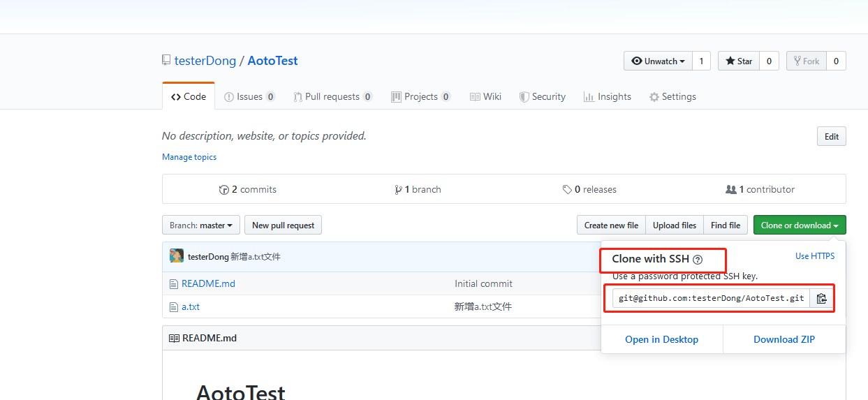The height and width of the screenshot is (400, 868).
Task: Star the repository
Action: [738, 61]
